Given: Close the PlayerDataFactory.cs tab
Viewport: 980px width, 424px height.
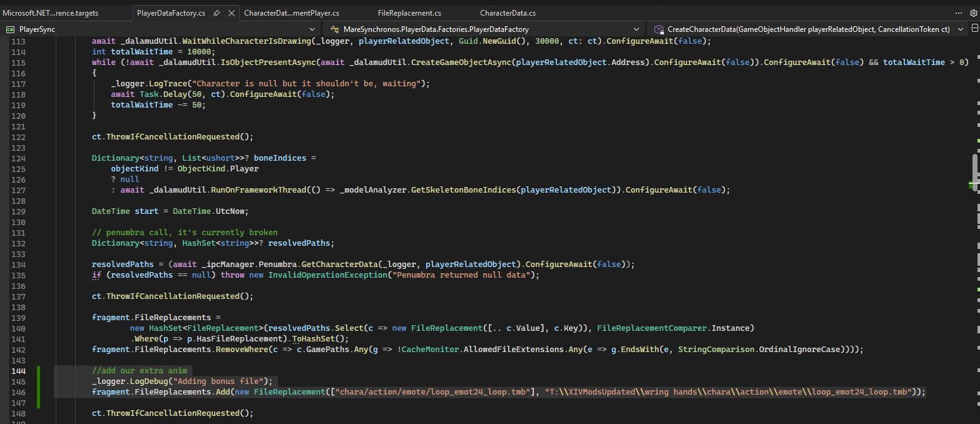Looking at the screenshot, I should [231, 13].
